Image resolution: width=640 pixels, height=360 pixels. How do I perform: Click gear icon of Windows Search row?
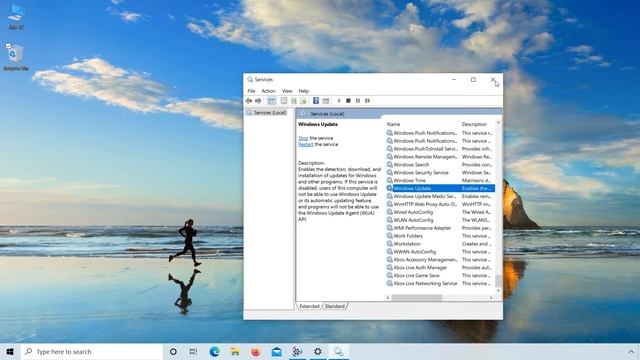pyautogui.click(x=389, y=164)
